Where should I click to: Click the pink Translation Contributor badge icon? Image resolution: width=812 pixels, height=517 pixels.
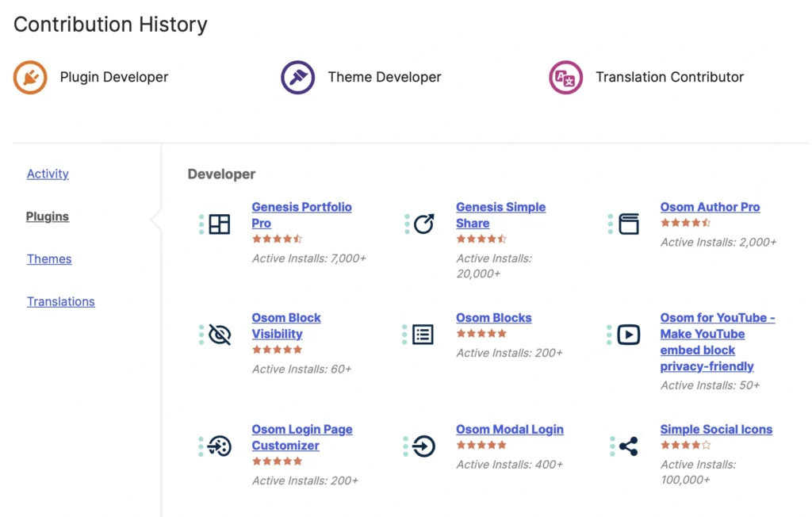565,78
